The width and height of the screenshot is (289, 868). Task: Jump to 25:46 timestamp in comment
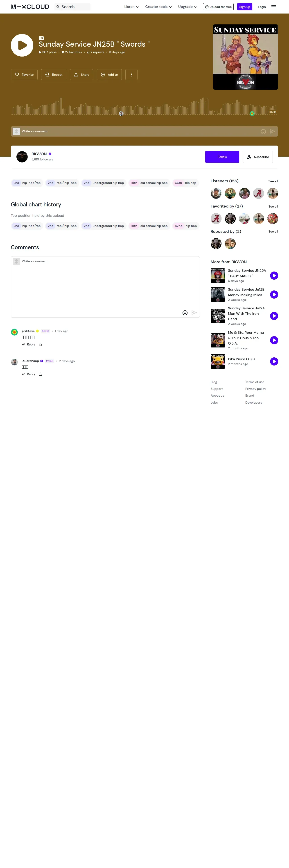tap(50, 361)
